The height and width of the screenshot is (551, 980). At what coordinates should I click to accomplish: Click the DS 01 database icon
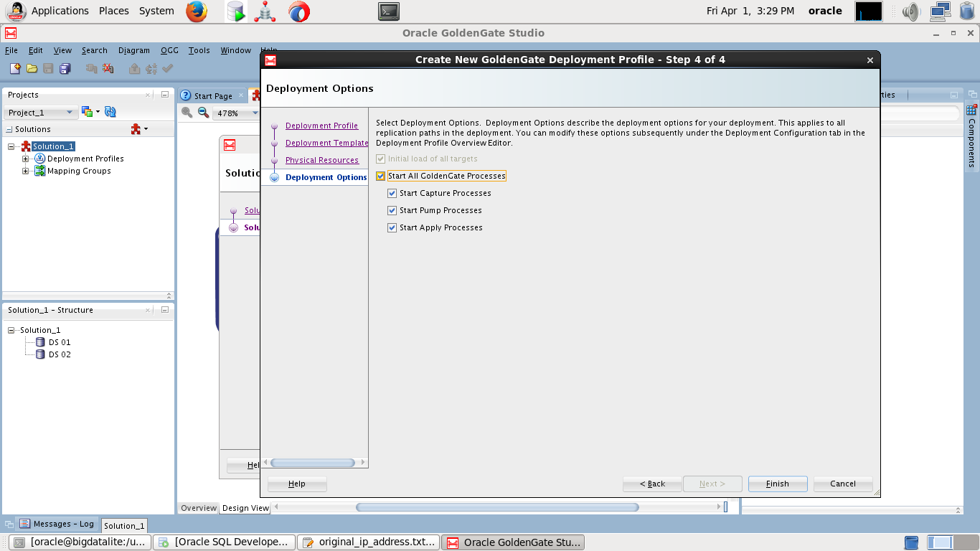coord(41,342)
